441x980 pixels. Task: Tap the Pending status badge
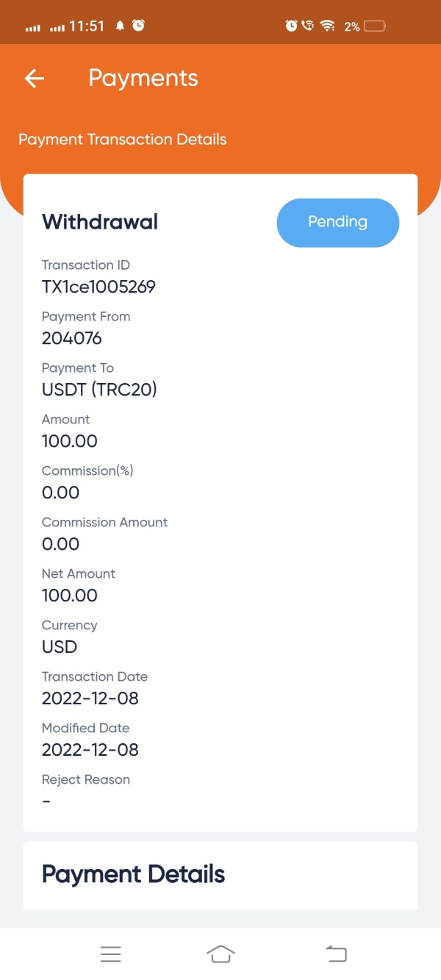[337, 222]
